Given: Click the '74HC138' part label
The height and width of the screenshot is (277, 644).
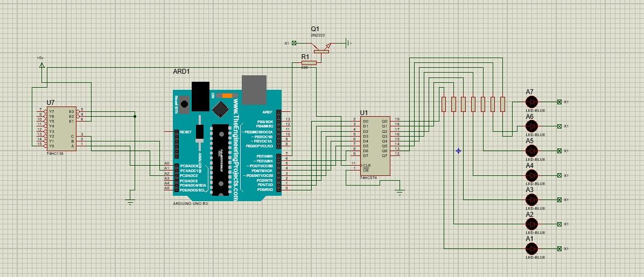Looking at the screenshot, I should (55, 153).
